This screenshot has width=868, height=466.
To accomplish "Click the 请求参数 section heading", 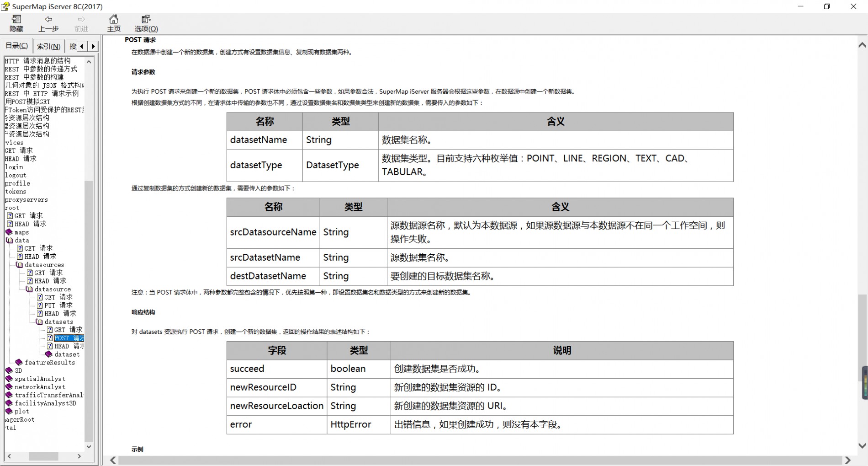I will click(143, 72).
